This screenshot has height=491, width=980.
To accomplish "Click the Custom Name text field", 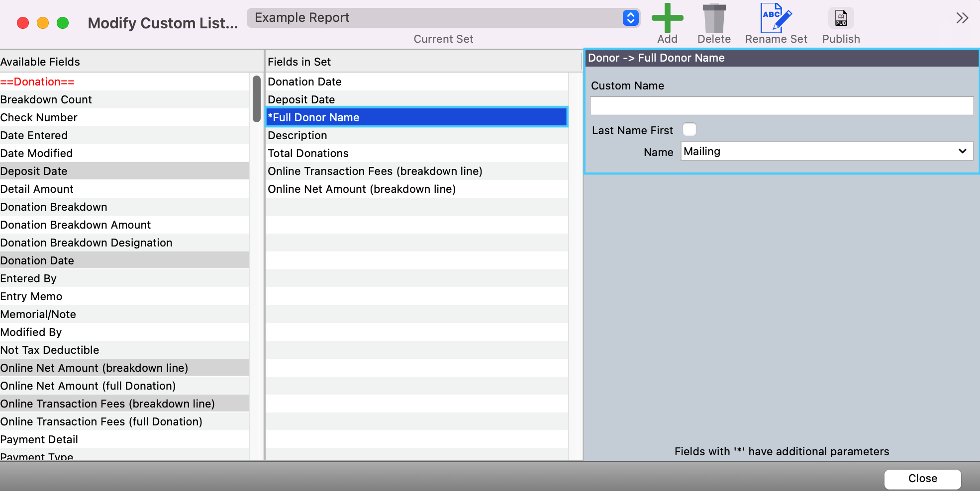I will [x=781, y=106].
